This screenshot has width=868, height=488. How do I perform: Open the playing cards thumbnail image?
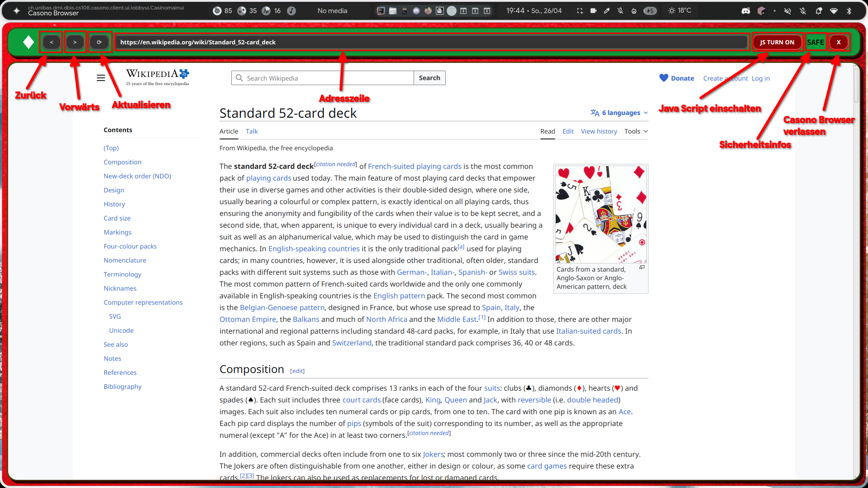tap(601, 214)
